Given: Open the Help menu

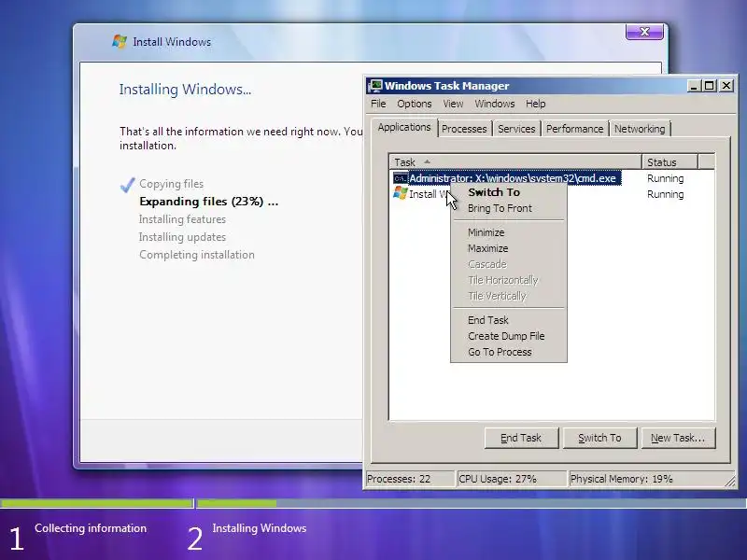Looking at the screenshot, I should 535,104.
